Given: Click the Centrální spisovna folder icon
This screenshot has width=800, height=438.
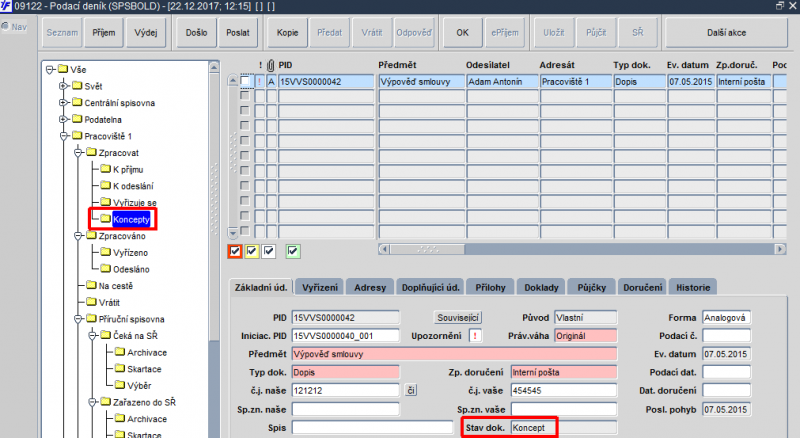Looking at the screenshot, I should (x=77, y=102).
